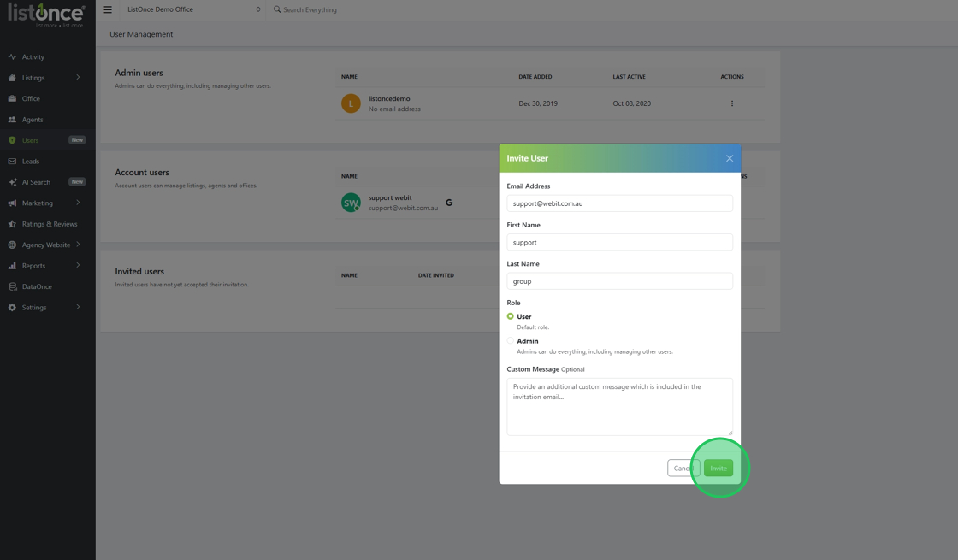Viewport: 958px width, 560px height.
Task: Click the Marketing megaphone icon
Action: pos(12,203)
